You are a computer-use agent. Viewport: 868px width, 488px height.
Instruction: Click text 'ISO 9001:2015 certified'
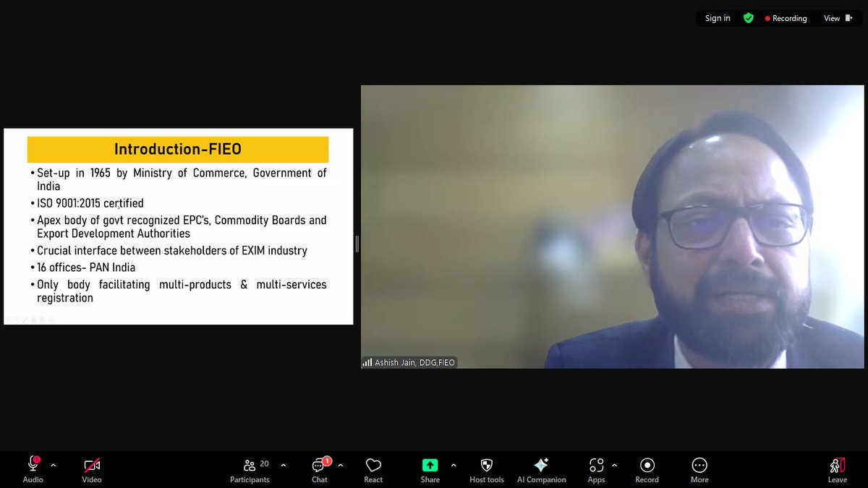90,203
